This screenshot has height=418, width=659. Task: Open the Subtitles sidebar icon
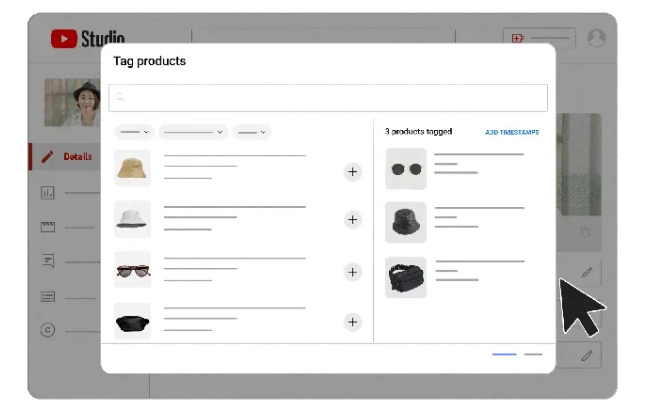[47, 296]
